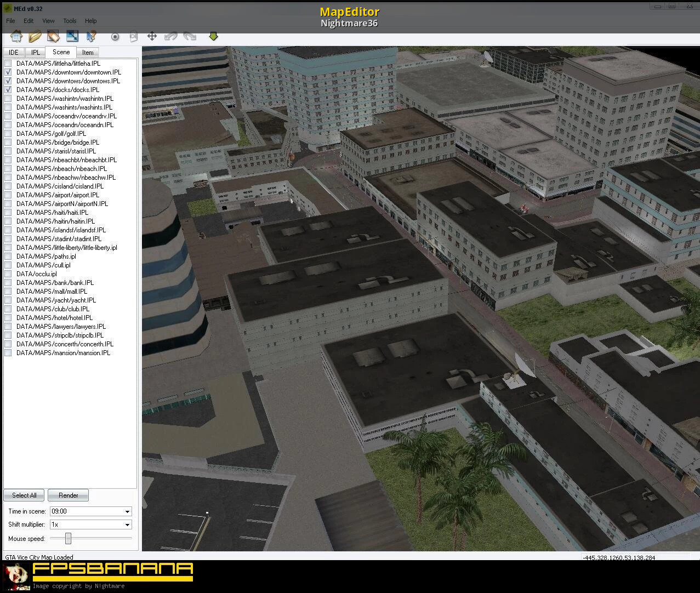Select the DATA/MAPS/haitin/haitin.IPL row text
Viewport: 700px width, 593px height.
[x=55, y=221]
